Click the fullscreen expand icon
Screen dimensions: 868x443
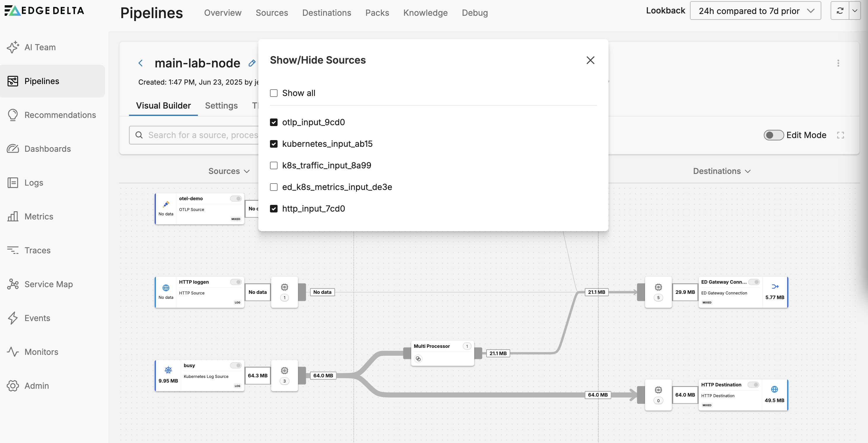[840, 135]
